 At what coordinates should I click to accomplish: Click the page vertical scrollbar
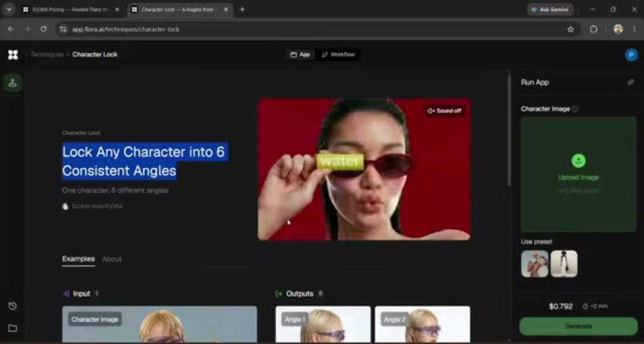point(510,129)
